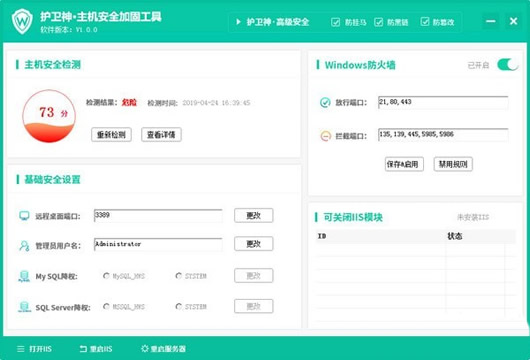Select the MSSQL_HWS radio button
This screenshot has height=360, width=530.
click(x=106, y=306)
